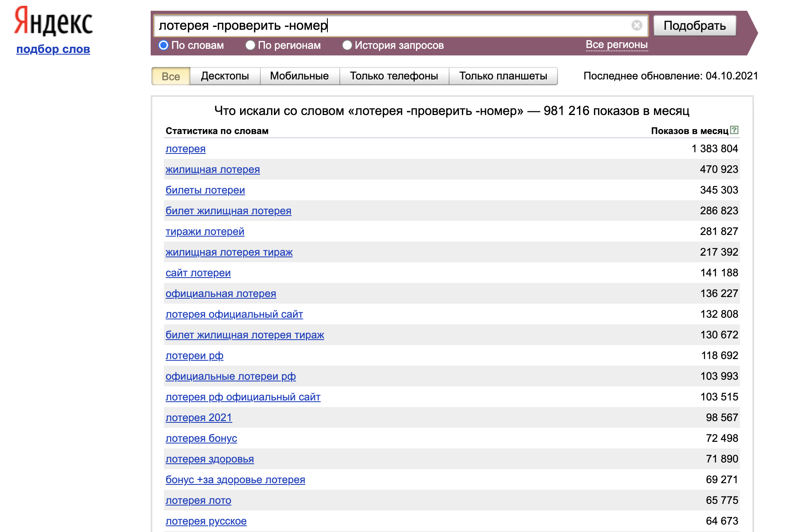Click the 103 993 impressions value

coord(719,376)
